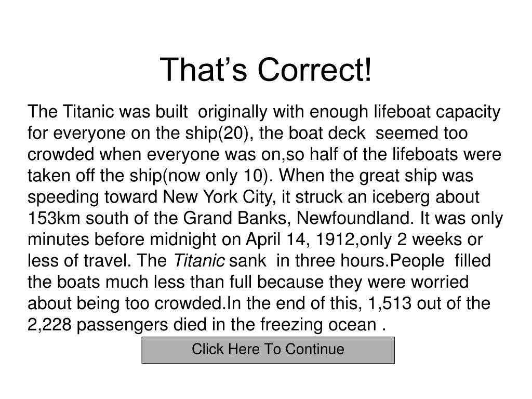
Task: Click the number 2,228 in the last line
Action: [49, 325]
